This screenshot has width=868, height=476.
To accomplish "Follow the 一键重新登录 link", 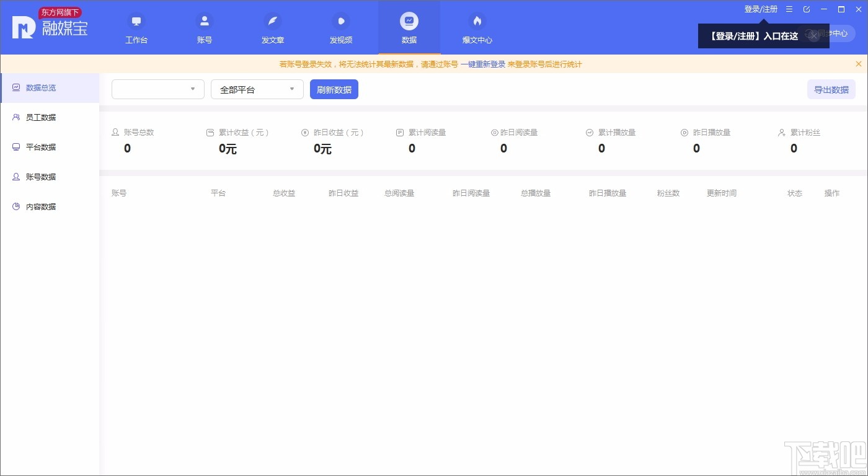I will (483, 64).
